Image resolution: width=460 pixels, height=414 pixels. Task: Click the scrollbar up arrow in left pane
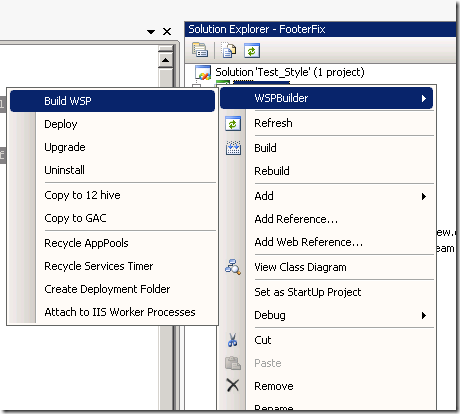[x=165, y=60]
